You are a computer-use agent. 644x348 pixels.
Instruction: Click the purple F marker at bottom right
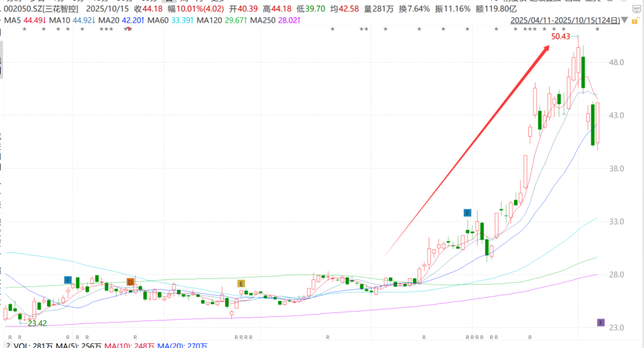coord(601,323)
